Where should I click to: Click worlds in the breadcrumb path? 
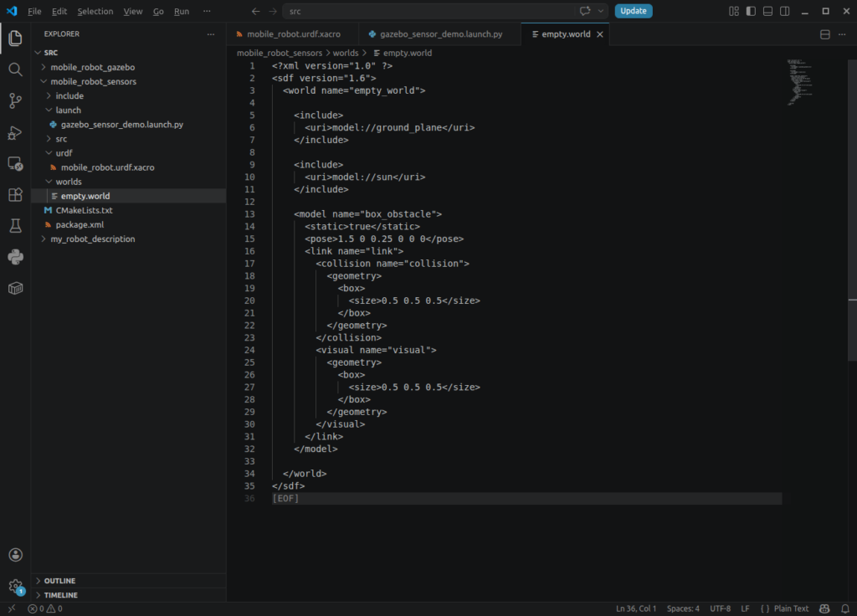346,53
